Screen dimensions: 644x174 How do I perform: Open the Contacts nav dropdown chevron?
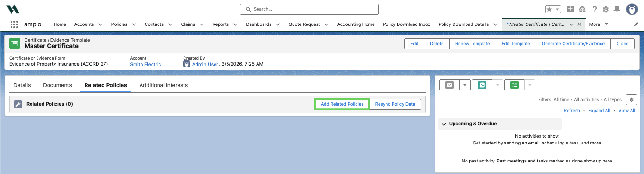point(170,24)
